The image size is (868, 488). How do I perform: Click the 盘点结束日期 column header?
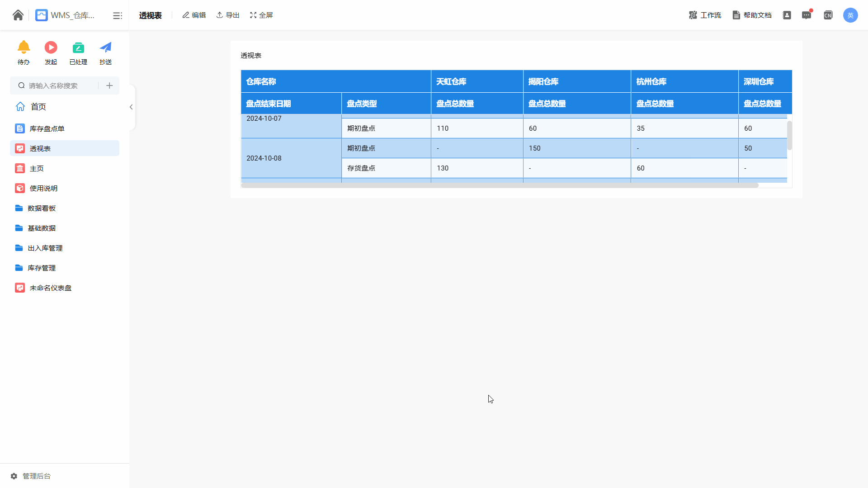(291, 104)
